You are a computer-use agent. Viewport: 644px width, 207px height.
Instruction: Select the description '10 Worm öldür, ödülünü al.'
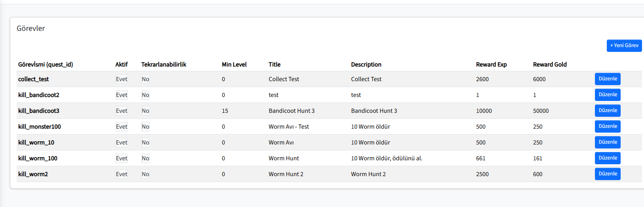point(387,158)
